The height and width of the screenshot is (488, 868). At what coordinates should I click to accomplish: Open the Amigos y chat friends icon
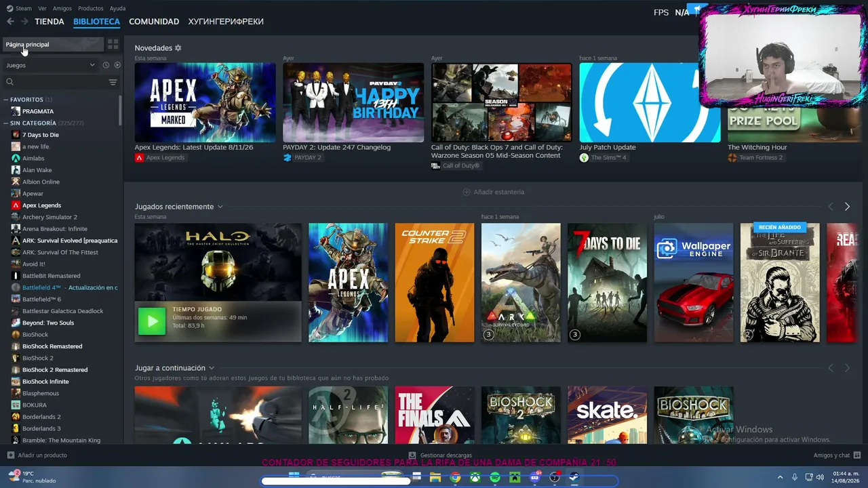click(857, 455)
